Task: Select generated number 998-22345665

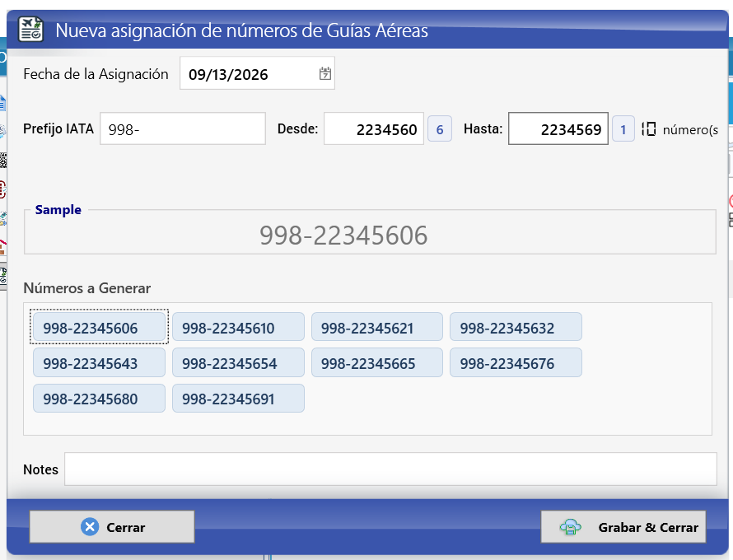Action: point(377,362)
